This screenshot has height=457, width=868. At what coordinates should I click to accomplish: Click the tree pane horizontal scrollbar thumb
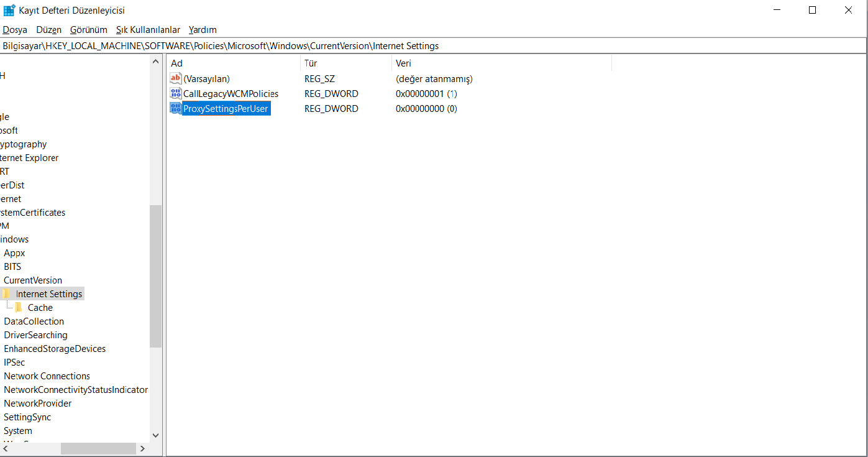(98, 448)
